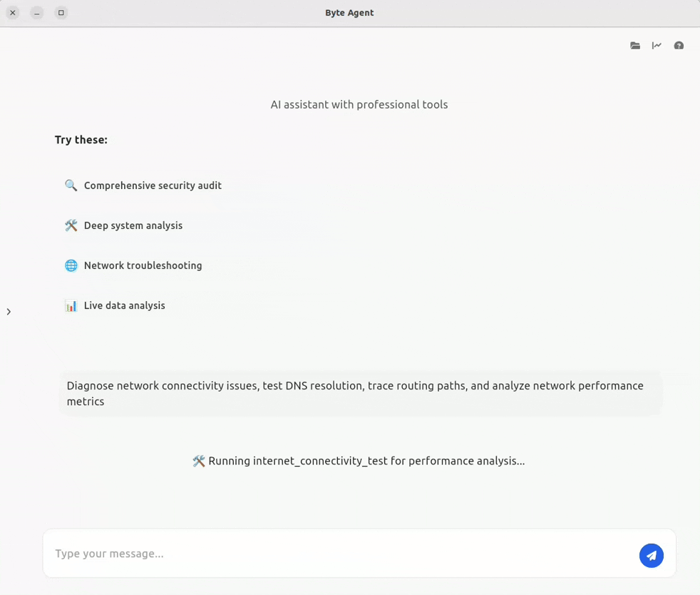The image size is (700, 595).
Task: Click the globe network icon
Action: [71, 265]
